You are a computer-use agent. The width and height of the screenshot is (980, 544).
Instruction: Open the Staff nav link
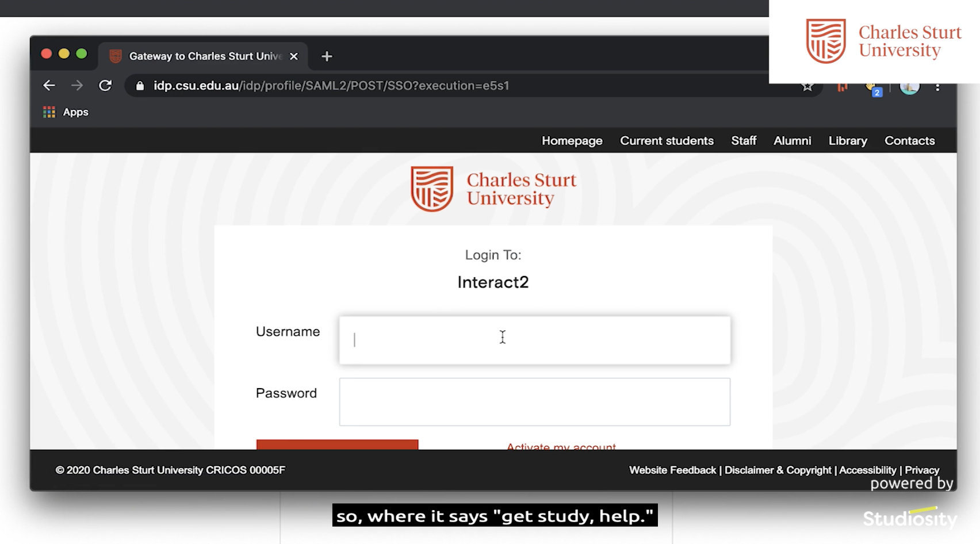pyautogui.click(x=744, y=141)
